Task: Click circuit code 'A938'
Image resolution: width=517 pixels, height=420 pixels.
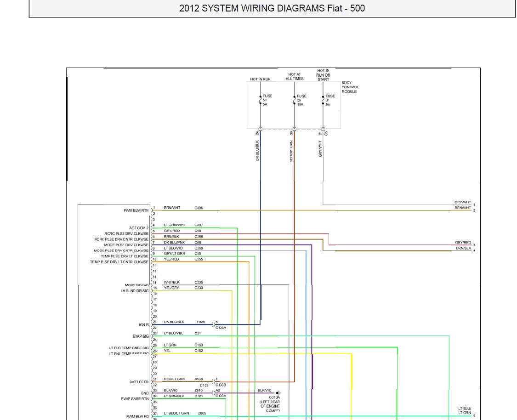Action: tap(199, 379)
